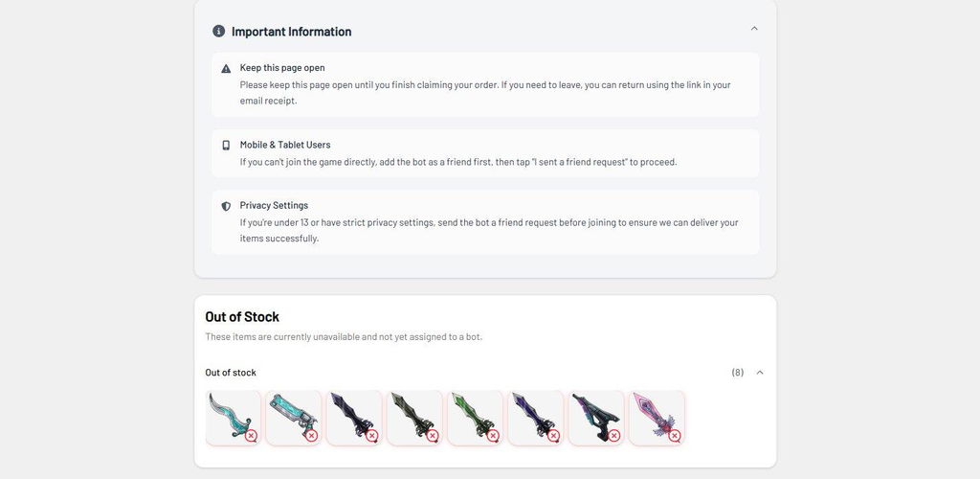Click the Out of stock row label
The width and height of the screenshot is (980, 479).
[x=231, y=373]
